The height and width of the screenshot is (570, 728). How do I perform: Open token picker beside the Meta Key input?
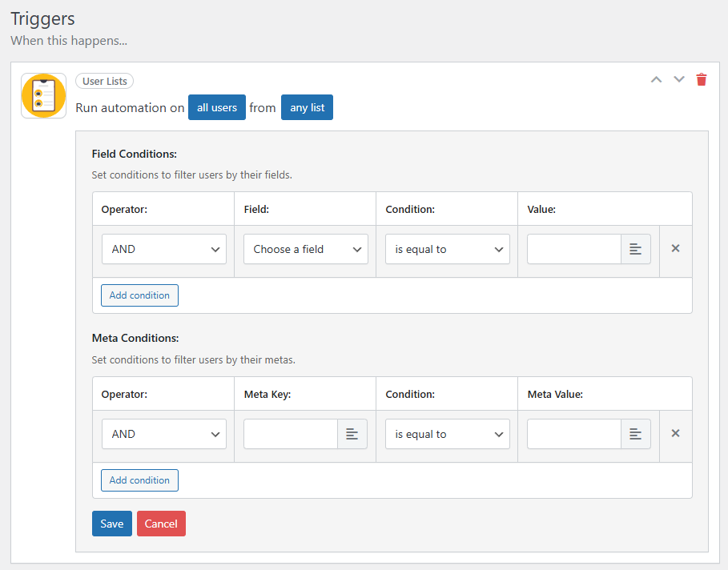coord(352,434)
